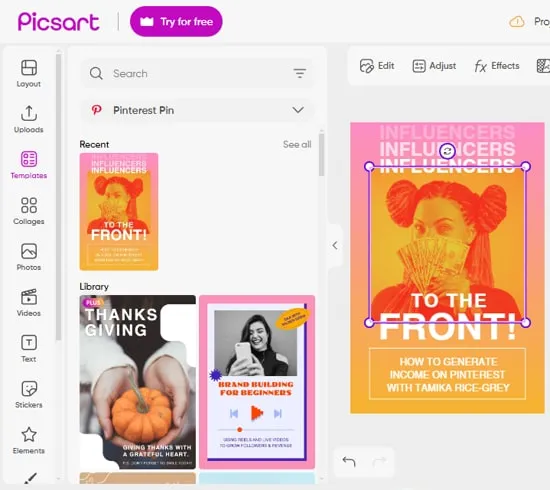Image resolution: width=550 pixels, height=490 pixels.
Task: Open the Photos library
Action: [29, 257]
